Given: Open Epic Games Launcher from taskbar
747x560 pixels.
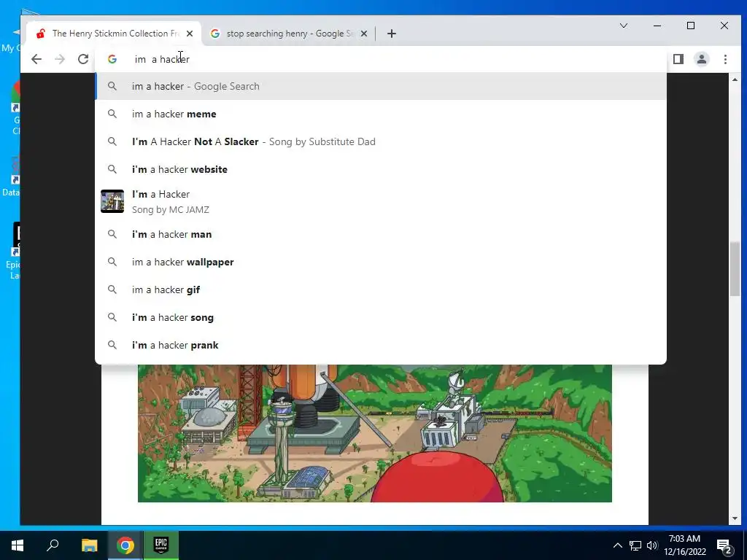Looking at the screenshot, I should (x=161, y=545).
